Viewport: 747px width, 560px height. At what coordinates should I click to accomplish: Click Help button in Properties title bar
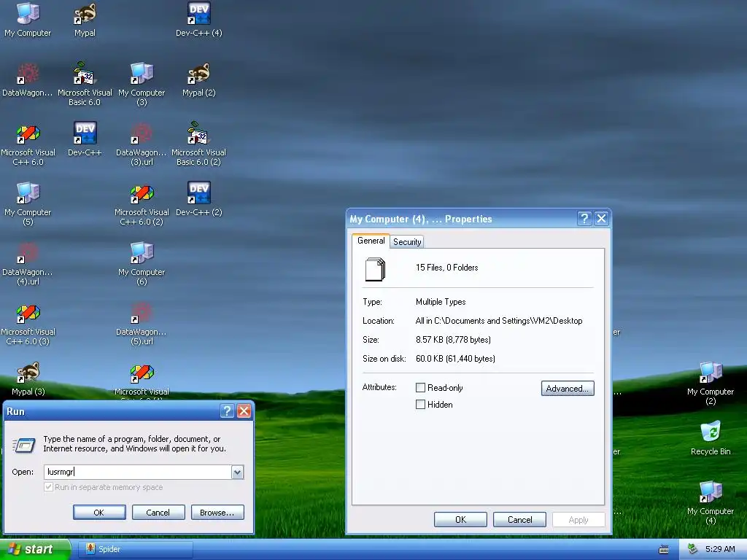[584, 219]
